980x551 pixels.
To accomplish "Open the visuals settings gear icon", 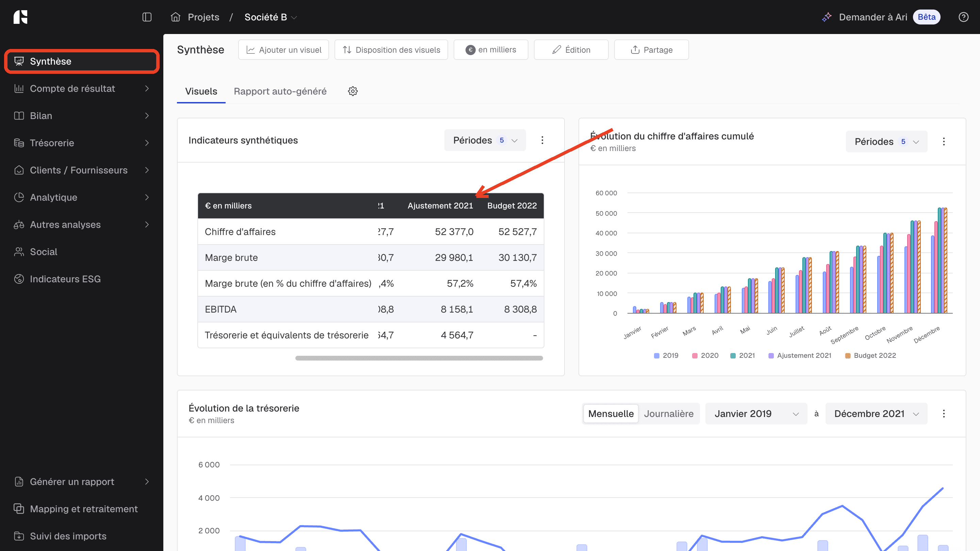I will [353, 91].
